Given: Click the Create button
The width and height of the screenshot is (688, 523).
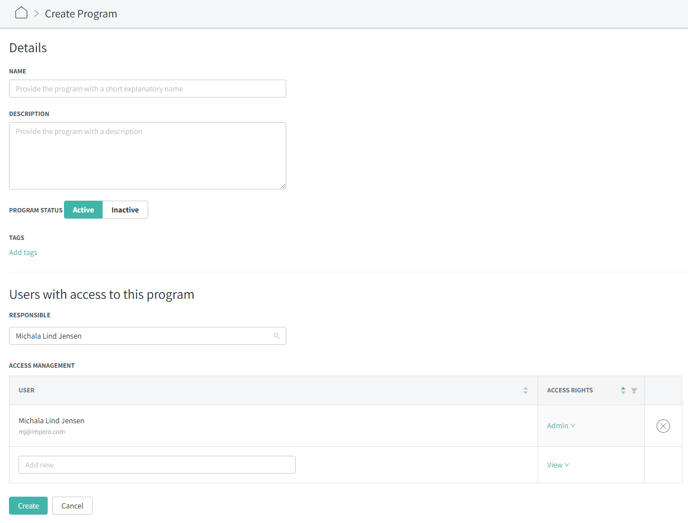Looking at the screenshot, I should pos(28,505).
